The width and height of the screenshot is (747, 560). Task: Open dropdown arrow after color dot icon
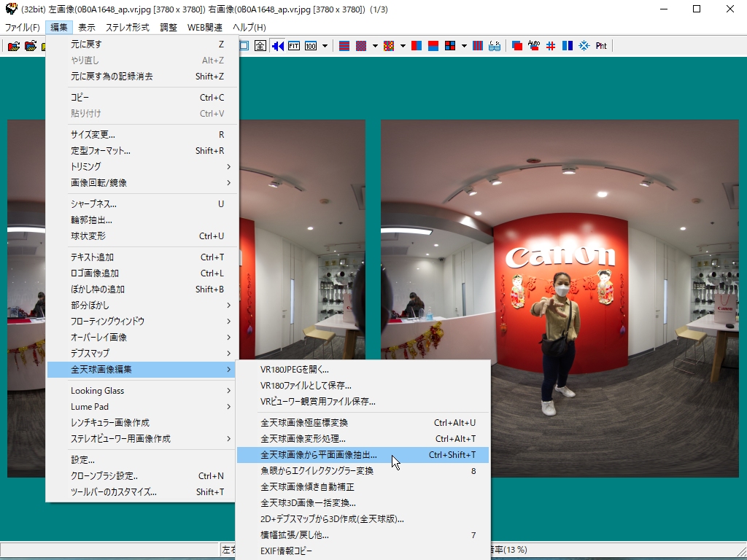point(403,46)
